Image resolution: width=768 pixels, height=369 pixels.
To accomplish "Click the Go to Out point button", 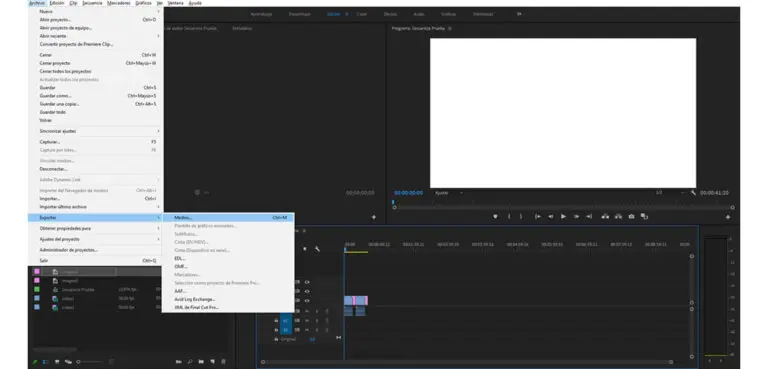I will [589, 217].
